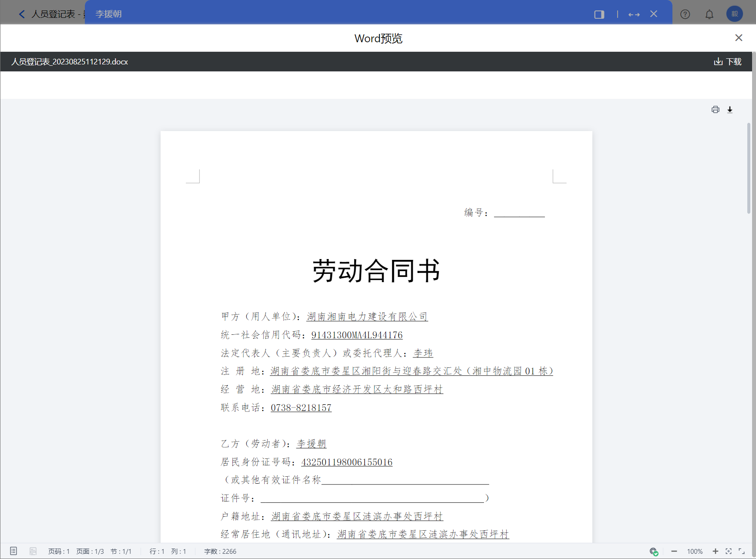
Task: Click the fit-to-page icon in status bar
Action: click(x=729, y=551)
